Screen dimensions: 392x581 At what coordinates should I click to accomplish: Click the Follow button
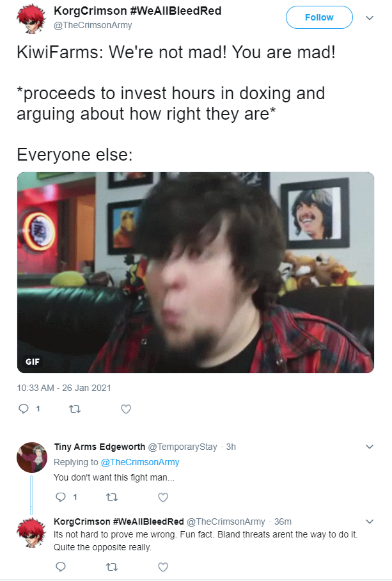[x=319, y=17]
